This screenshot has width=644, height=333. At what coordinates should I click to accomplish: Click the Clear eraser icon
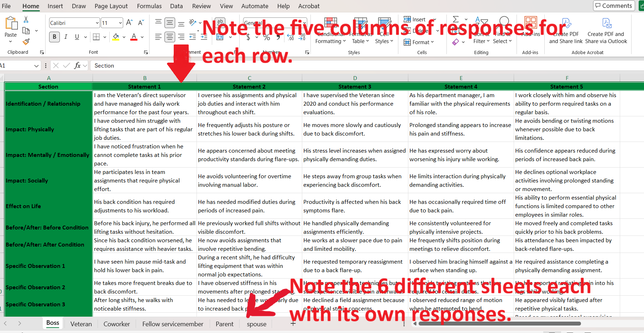tap(456, 42)
